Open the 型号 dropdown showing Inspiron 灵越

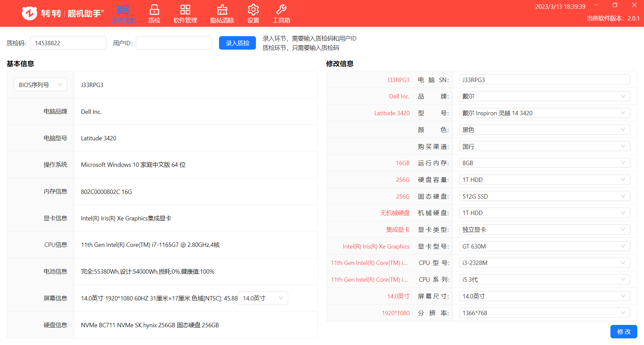544,113
